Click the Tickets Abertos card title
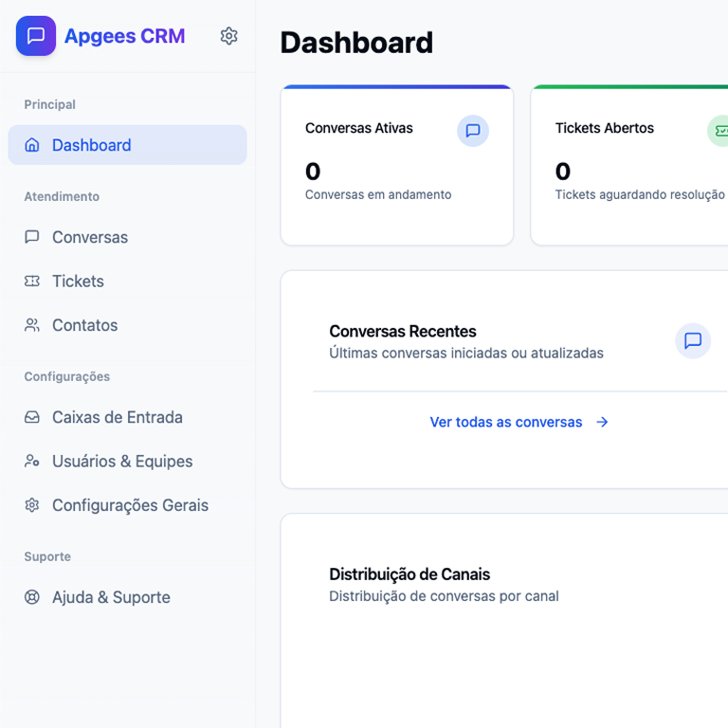This screenshot has height=728, width=728. (605, 128)
